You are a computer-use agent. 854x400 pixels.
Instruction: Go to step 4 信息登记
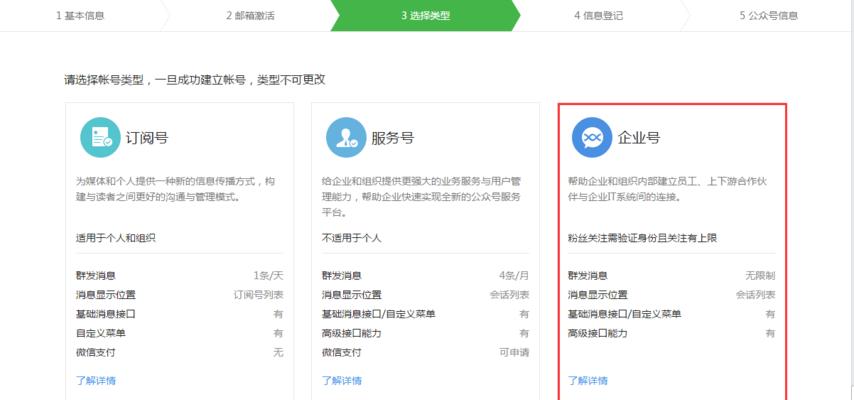(599, 16)
